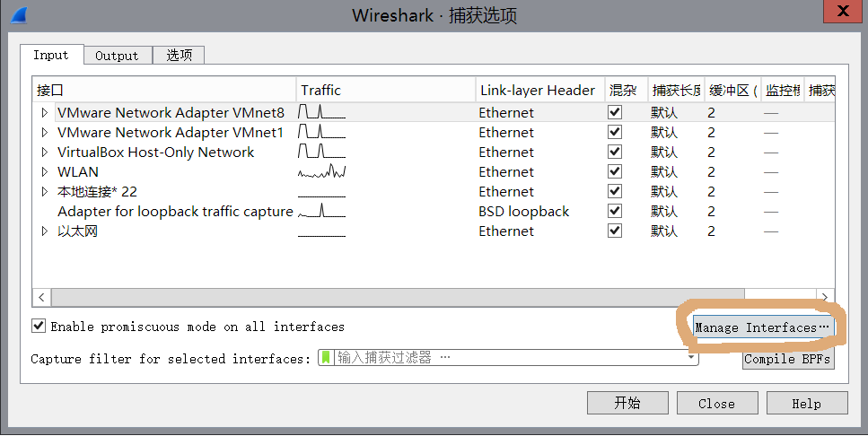
Task: Expand the WLAN interface details
Action: (x=45, y=172)
